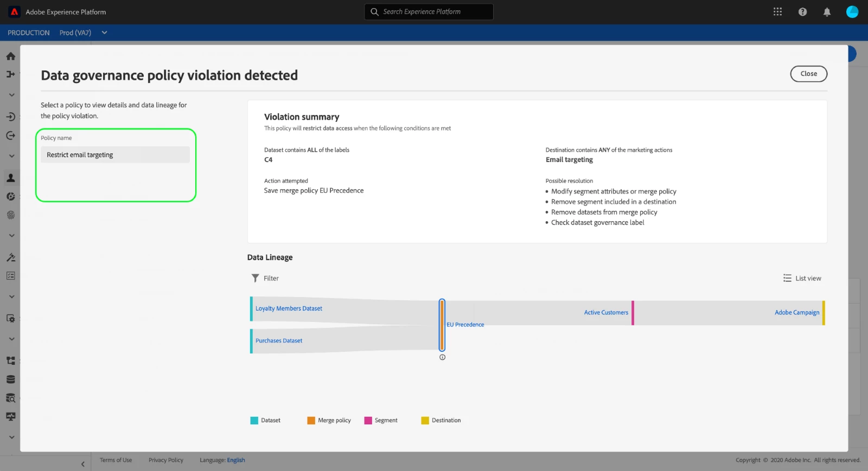Open the Schemas icon in sidebar
The height and width of the screenshot is (471, 868).
[10, 360]
